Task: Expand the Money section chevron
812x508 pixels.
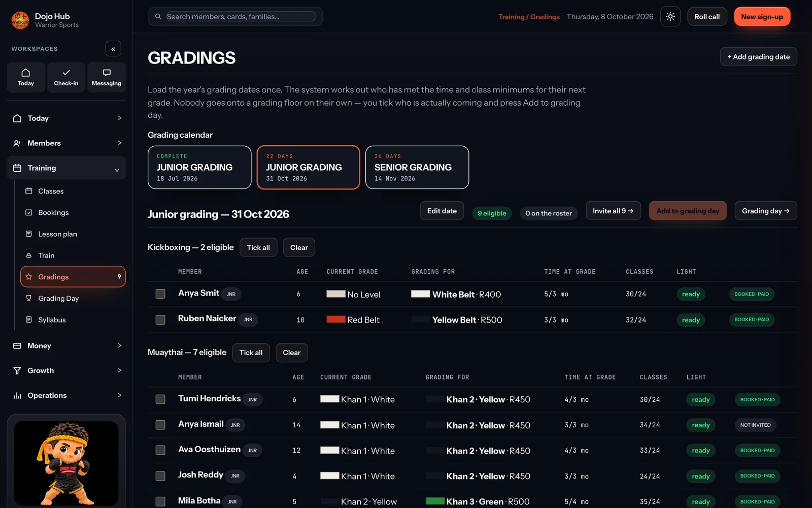Action: [x=120, y=346]
